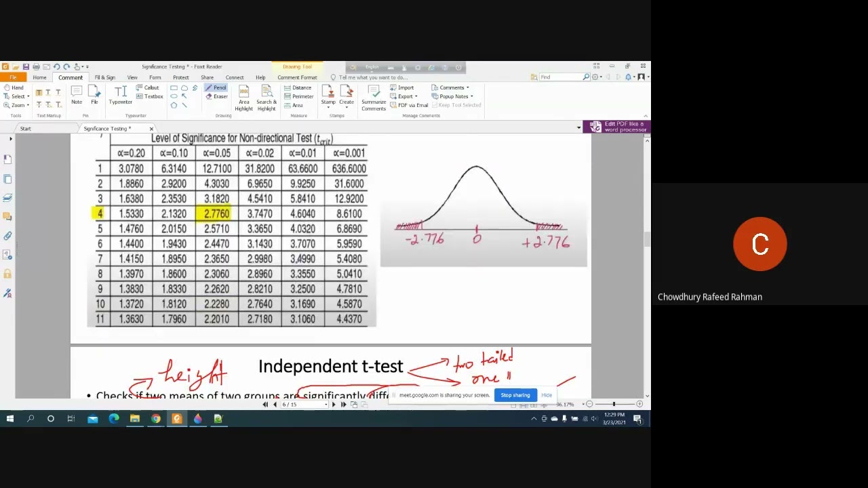The height and width of the screenshot is (488, 868).
Task: Click the Windows Start button
Action: 9,419
